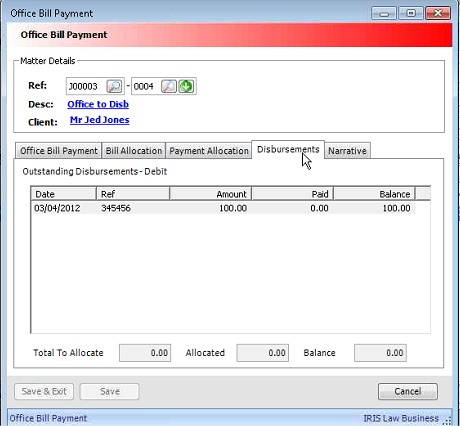Click the Cancel button
Screen dimensions: 460x426
click(x=408, y=391)
